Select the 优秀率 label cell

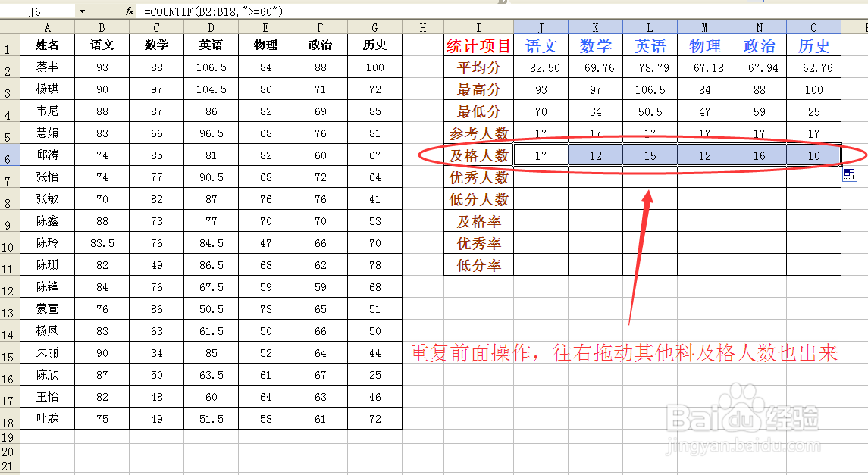[x=478, y=243]
